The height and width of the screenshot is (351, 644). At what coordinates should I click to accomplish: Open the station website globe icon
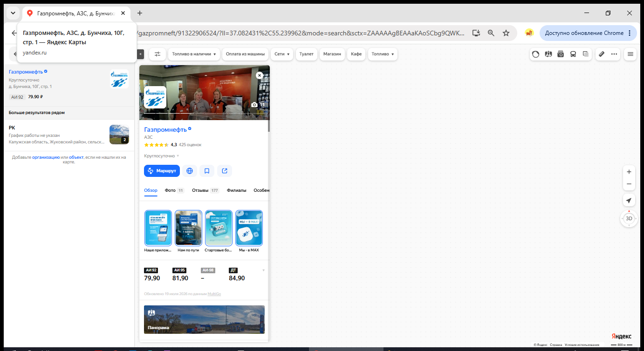click(x=190, y=171)
